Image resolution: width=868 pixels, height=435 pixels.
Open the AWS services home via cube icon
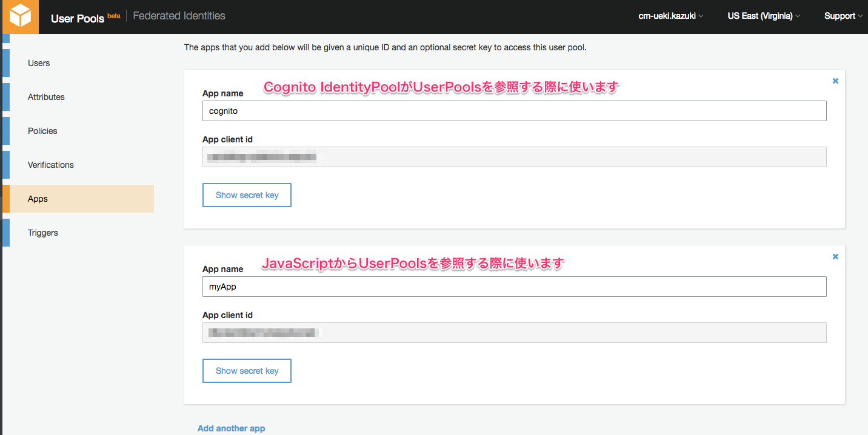tap(19, 16)
